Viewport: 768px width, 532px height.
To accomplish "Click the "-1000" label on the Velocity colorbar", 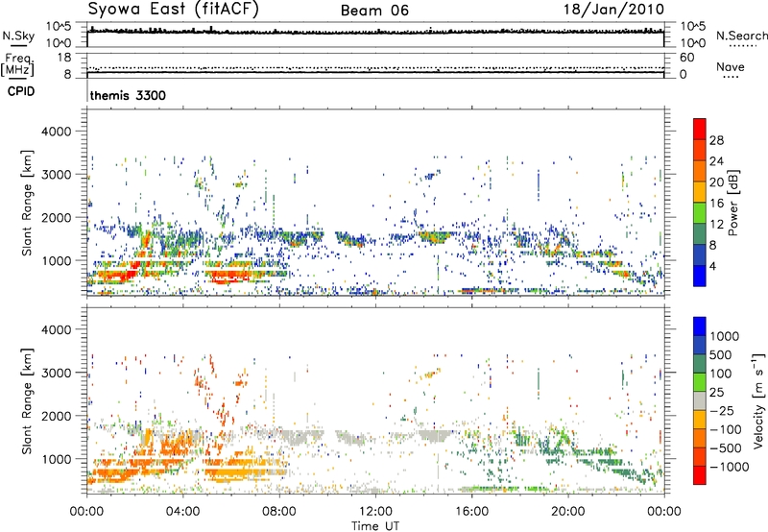I will click(730, 467).
